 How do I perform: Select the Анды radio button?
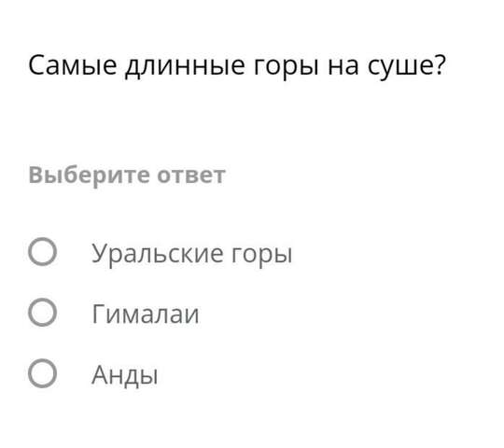(x=42, y=373)
